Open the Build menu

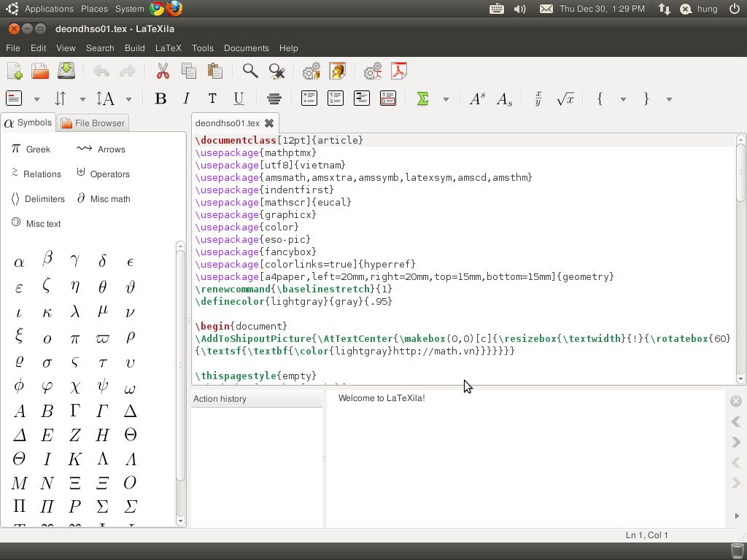(135, 48)
